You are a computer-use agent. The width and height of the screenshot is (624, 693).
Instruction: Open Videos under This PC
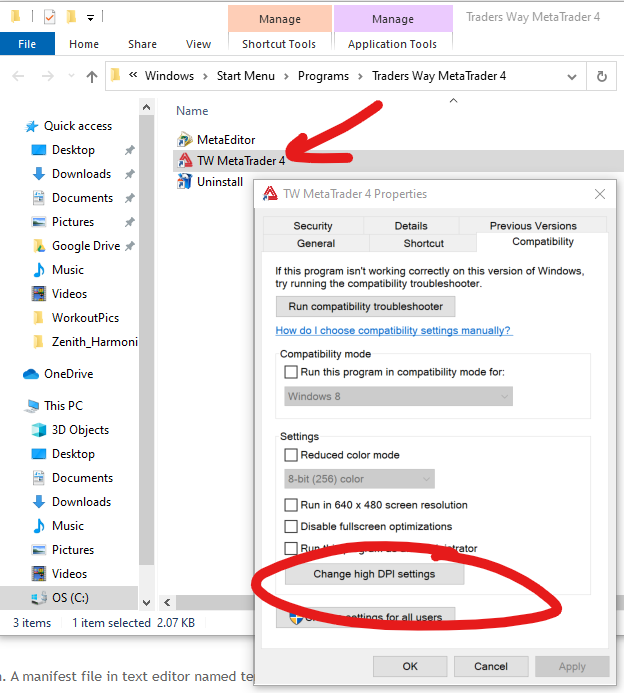60,574
